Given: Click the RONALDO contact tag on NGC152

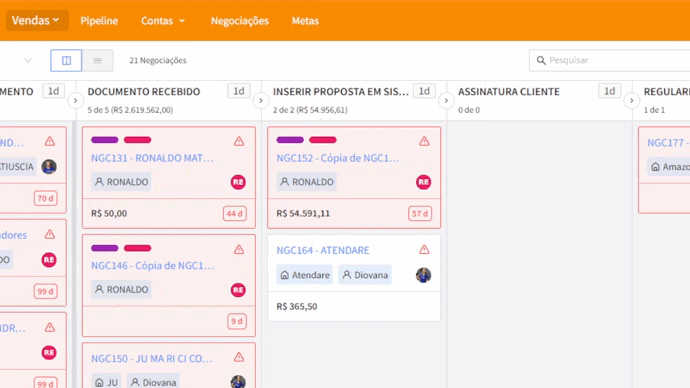Looking at the screenshot, I should tap(306, 182).
